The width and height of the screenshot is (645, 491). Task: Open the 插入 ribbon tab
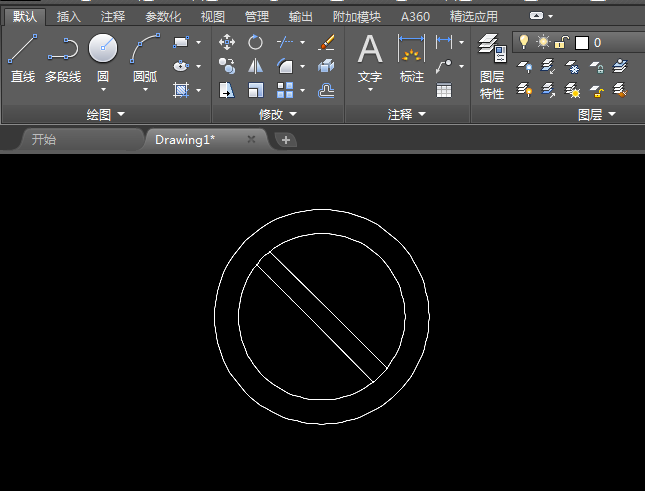pyautogui.click(x=69, y=17)
